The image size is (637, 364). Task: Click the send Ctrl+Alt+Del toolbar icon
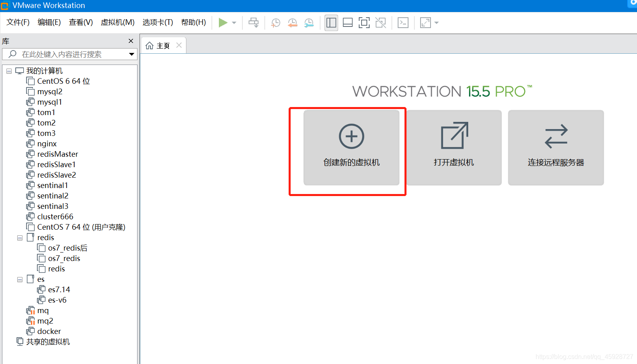coord(253,23)
